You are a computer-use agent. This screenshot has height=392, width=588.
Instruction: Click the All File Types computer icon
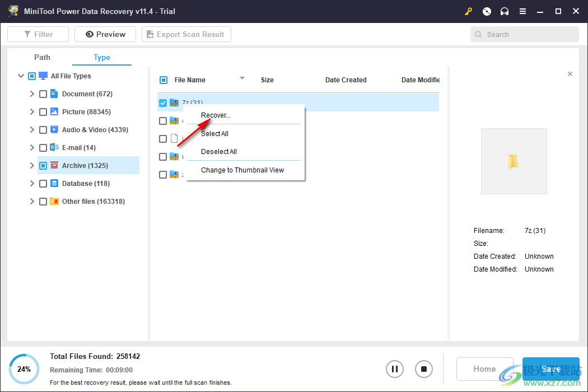[43, 76]
